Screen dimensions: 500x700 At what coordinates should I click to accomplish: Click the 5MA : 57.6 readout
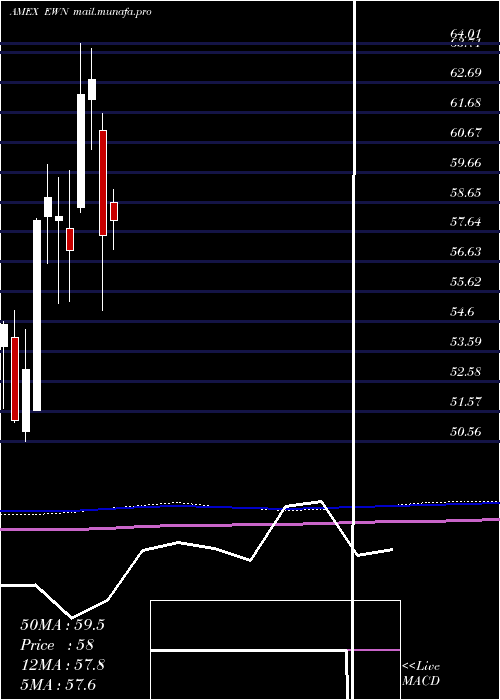click(x=58, y=685)
